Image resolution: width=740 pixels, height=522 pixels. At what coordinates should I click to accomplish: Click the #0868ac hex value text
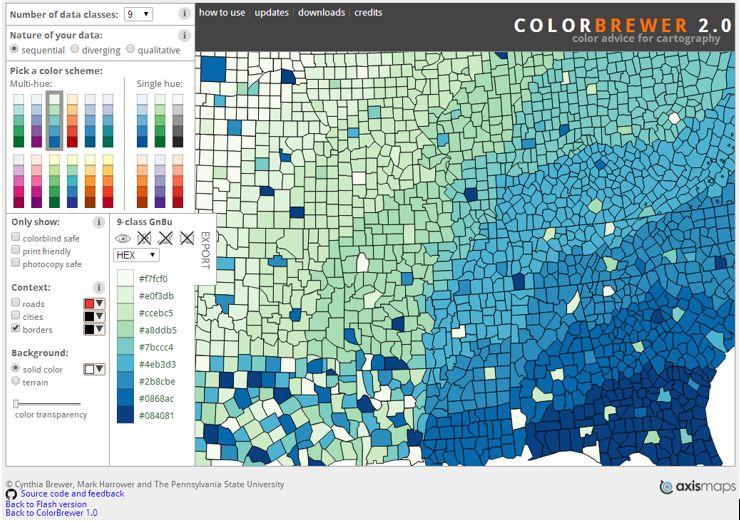tap(156, 398)
